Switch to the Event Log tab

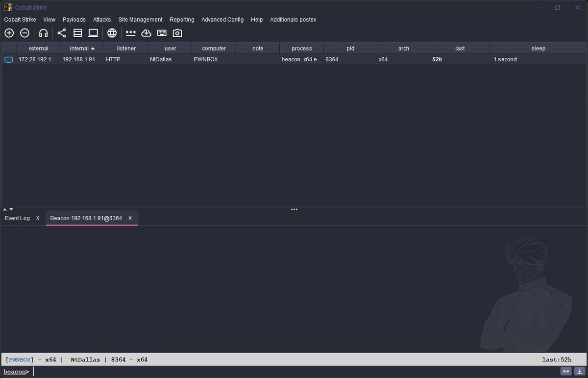tap(17, 218)
